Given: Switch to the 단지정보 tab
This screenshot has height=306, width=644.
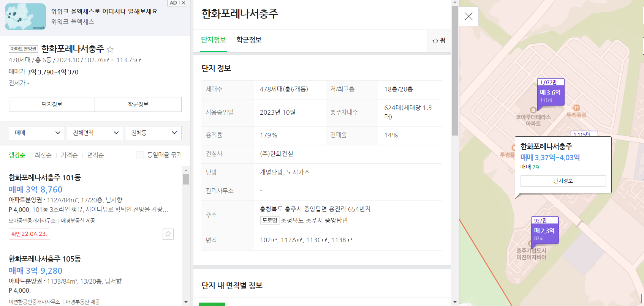Looking at the screenshot, I should coord(214,40).
